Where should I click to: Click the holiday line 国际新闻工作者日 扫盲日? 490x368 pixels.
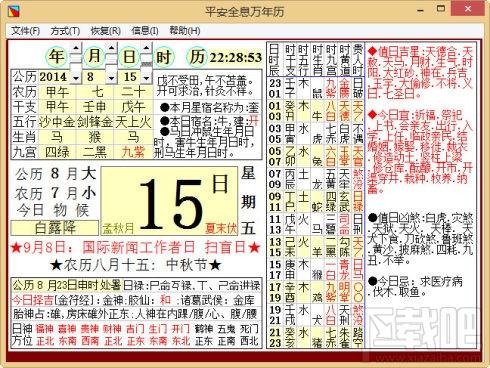(x=135, y=247)
